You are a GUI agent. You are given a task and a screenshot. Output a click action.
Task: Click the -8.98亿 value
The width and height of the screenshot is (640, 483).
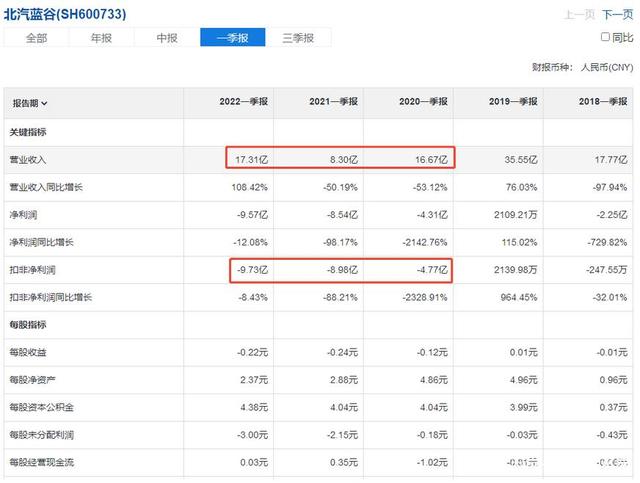(x=342, y=270)
